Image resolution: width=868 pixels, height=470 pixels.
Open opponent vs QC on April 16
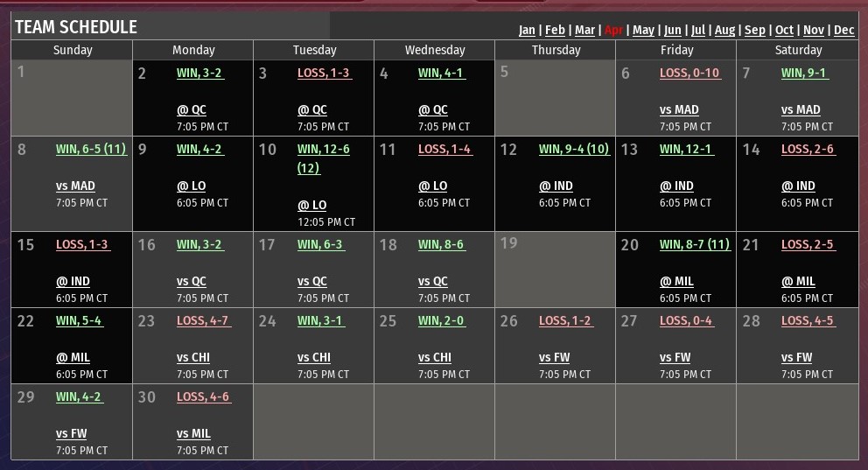click(192, 281)
